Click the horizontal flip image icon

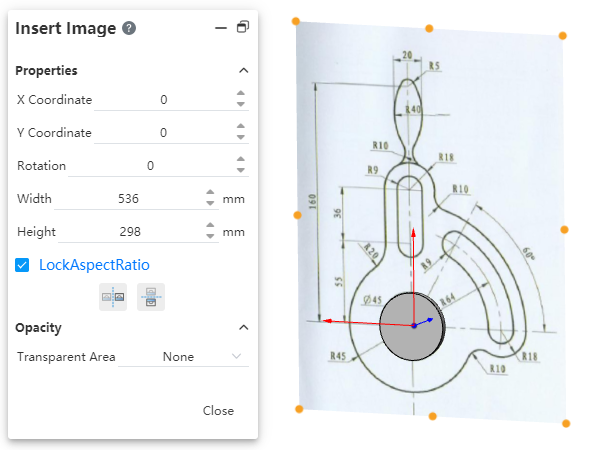tap(113, 297)
